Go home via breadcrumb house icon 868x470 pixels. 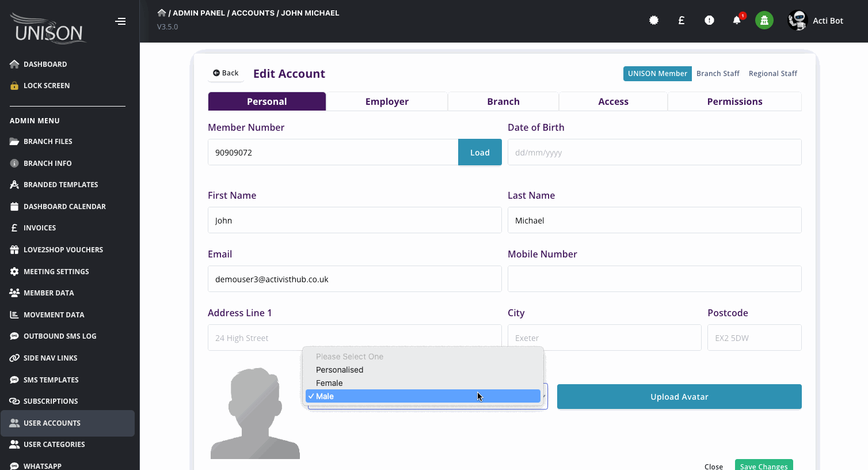coord(162,13)
